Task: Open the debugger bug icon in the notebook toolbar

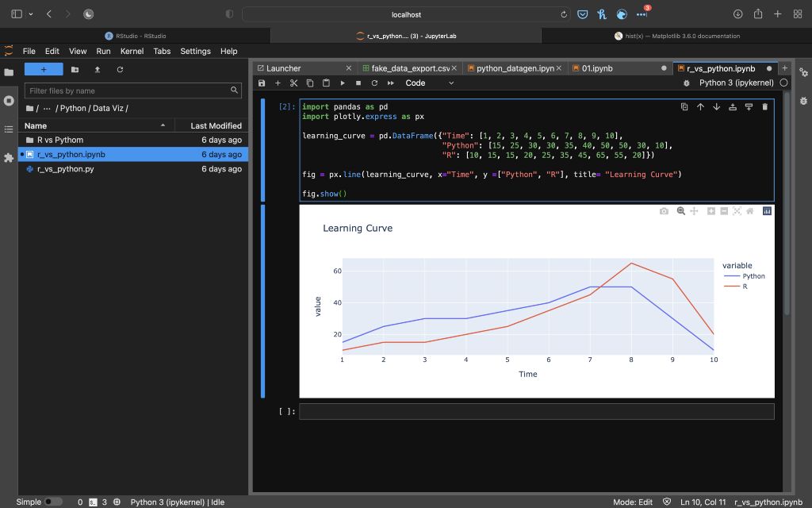Action: (687, 83)
